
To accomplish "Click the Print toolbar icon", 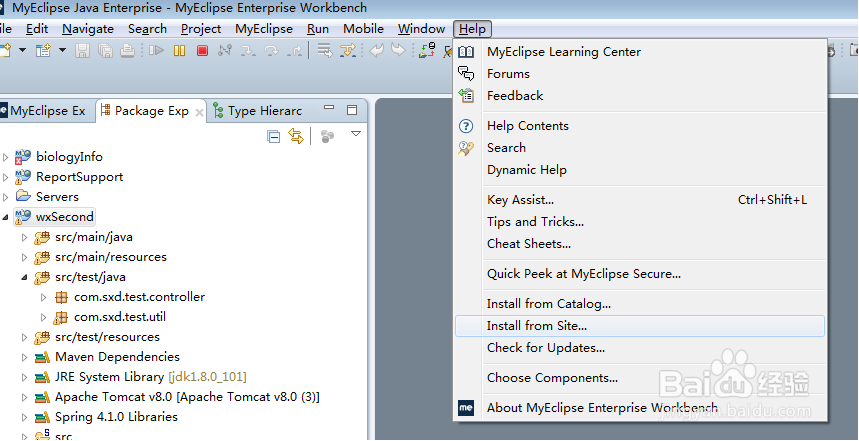I will pos(128,51).
